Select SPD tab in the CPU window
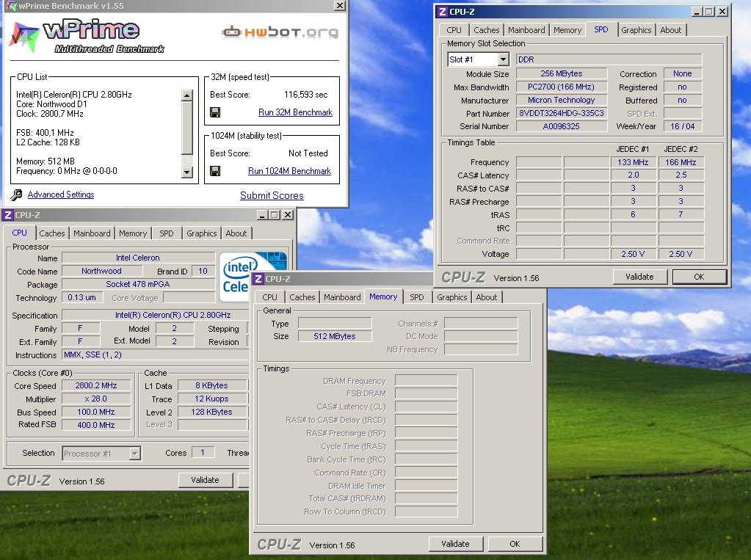 (166, 233)
